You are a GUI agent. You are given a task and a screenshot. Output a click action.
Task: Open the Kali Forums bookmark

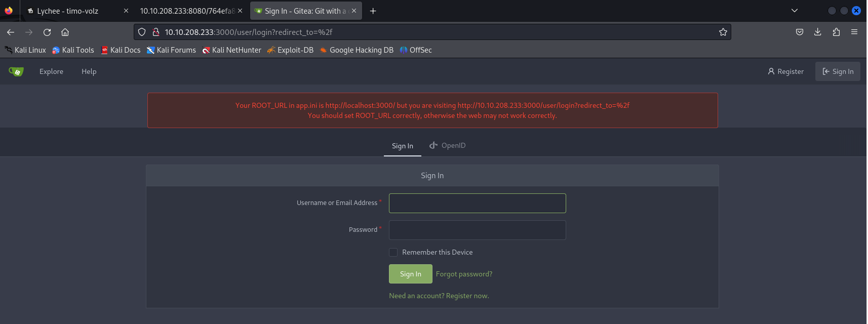tap(171, 50)
